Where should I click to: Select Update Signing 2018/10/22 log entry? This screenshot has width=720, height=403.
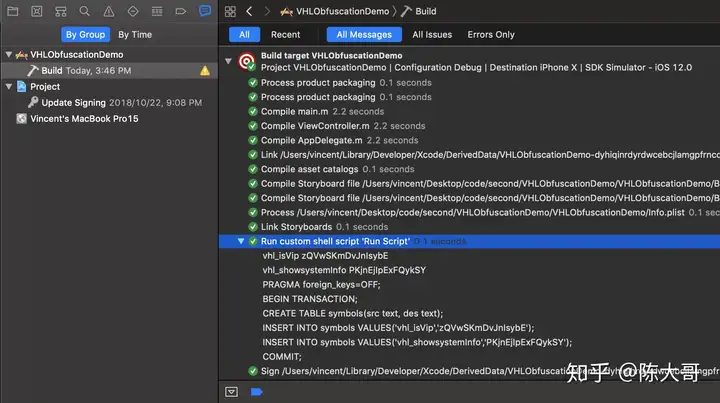[x=109, y=102]
